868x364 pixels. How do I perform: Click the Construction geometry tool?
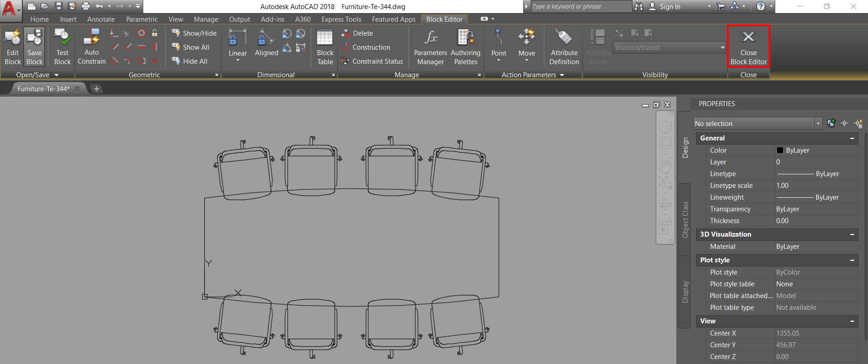[x=366, y=47]
